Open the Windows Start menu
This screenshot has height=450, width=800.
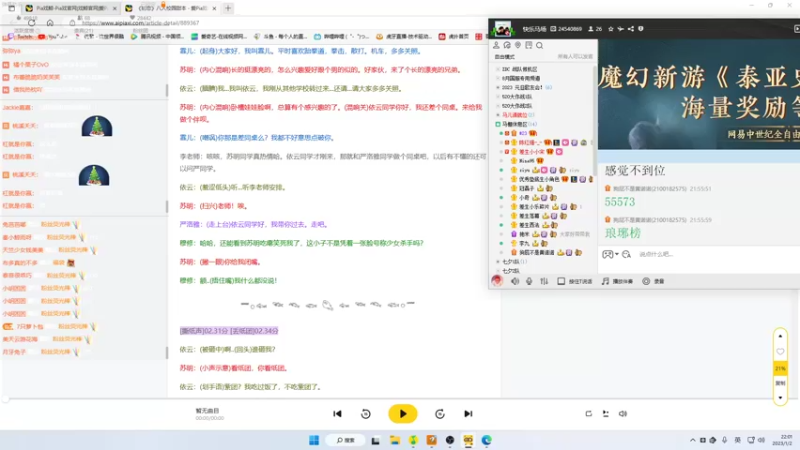click(314, 440)
